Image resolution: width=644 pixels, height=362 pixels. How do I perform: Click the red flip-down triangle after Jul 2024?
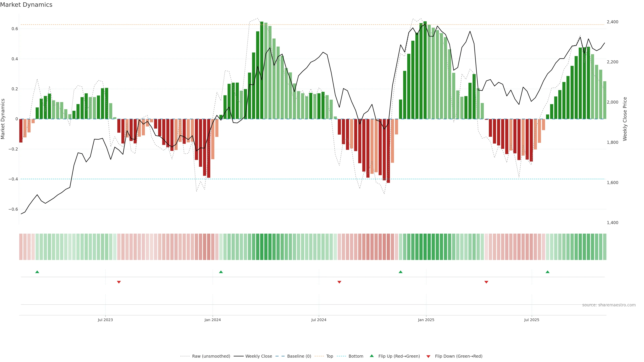click(339, 282)
